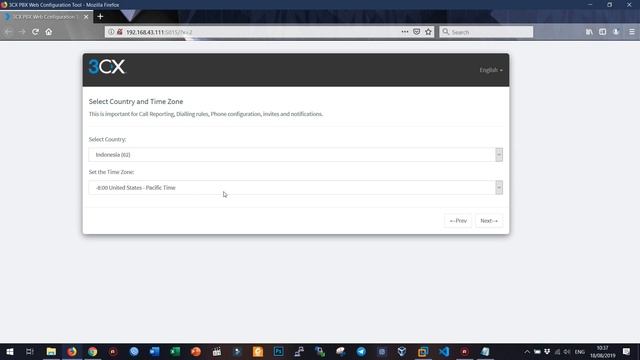
Task: Open Microsoft Word from the taskbar
Action: (x=155, y=351)
